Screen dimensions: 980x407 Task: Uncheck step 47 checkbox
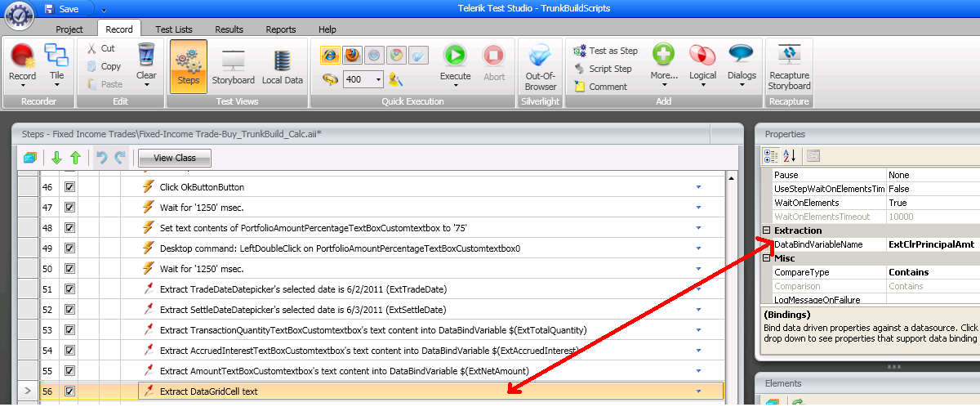(x=69, y=208)
